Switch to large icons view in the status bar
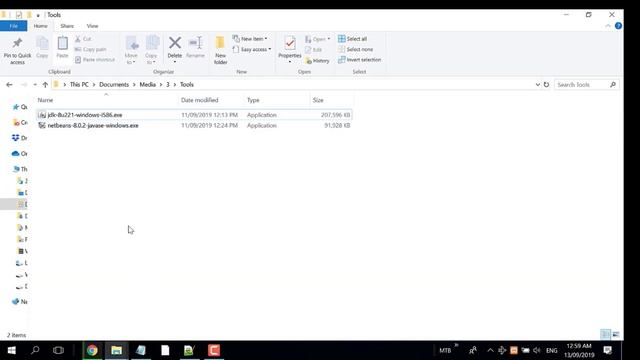Viewport: 640px width, 360px height. point(616,335)
